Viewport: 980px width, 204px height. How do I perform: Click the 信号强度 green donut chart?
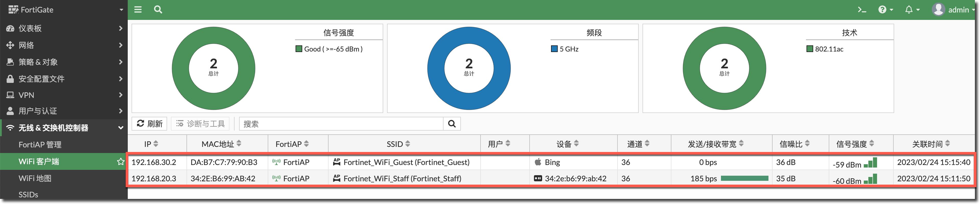[x=213, y=68]
